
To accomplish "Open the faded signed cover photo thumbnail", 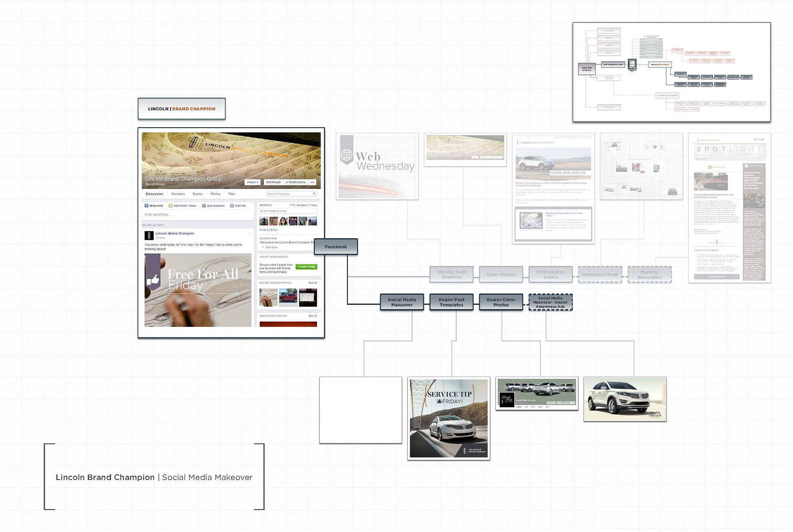I will point(465,150).
